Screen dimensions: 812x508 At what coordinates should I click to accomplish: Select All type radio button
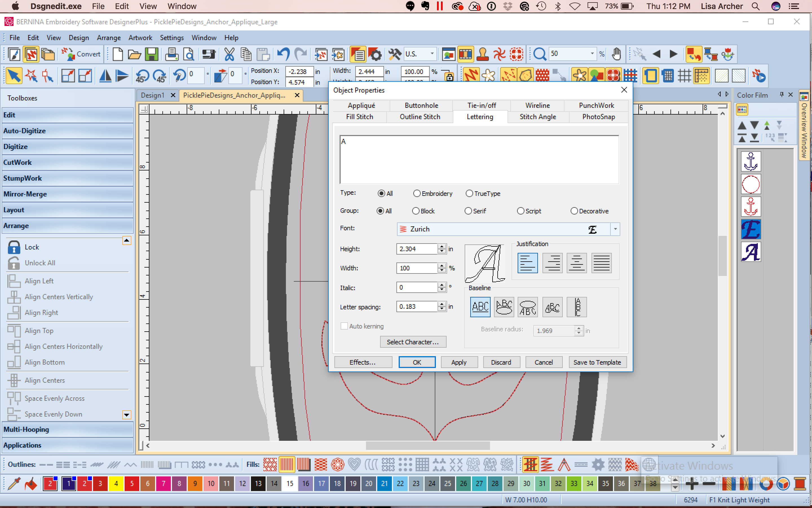(x=381, y=194)
